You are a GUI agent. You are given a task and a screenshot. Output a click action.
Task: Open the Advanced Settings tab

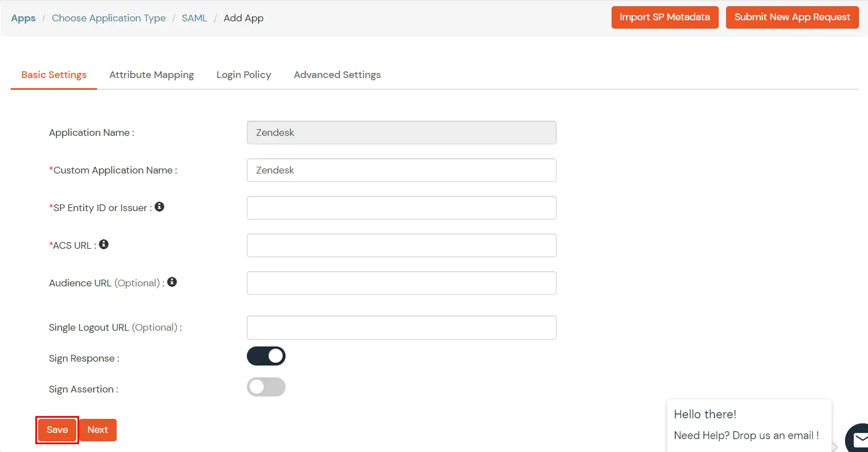click(337, 75)
